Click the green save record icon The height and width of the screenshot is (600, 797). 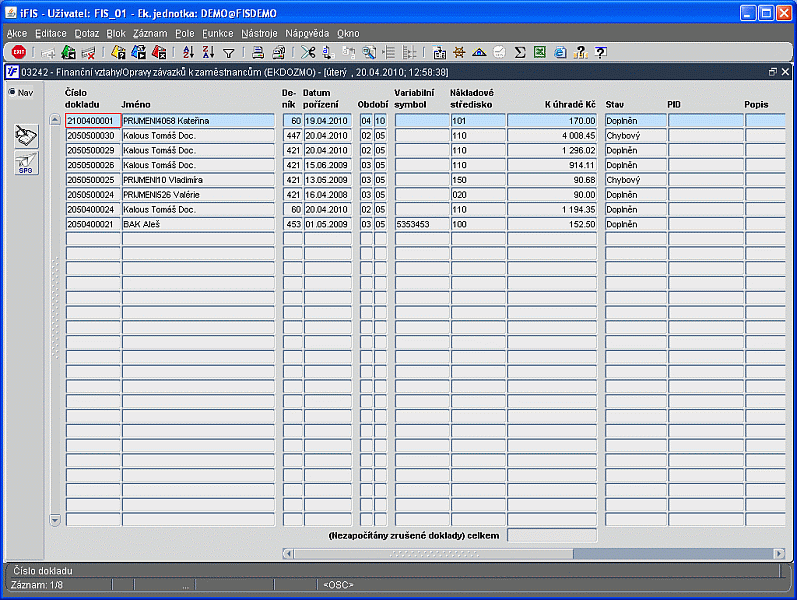click(x=68, y=52)
